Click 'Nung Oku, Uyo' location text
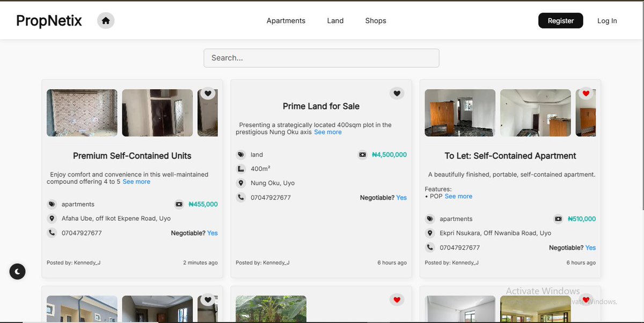The width and height of the screenshot is (644, 323). tap(273, 183)
